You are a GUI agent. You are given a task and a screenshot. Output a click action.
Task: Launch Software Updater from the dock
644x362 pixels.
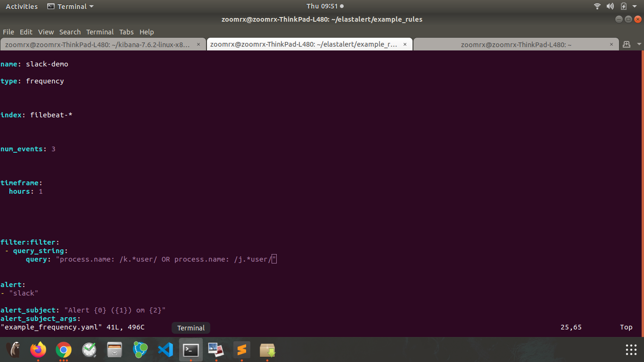pyautogui.click(x=267, y=350)
